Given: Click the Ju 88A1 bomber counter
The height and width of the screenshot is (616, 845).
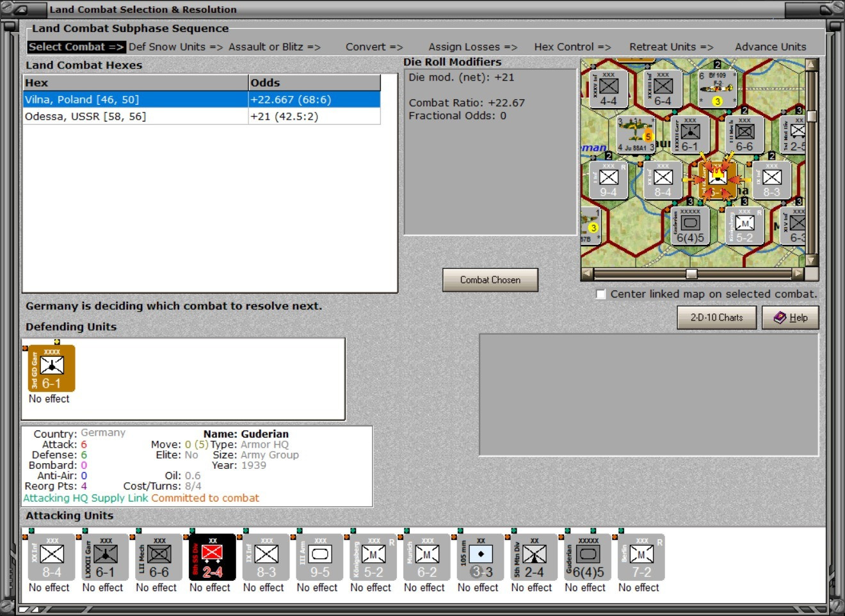Looking at the screenshot, I should click(x=635, y=134).
